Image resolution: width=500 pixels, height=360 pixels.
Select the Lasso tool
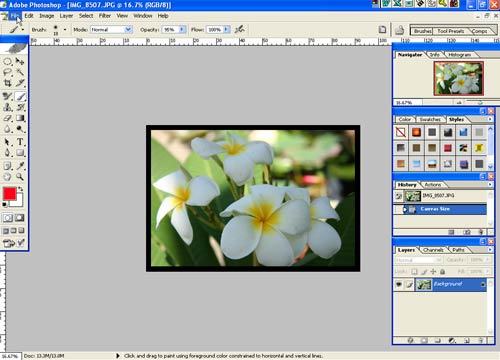click(x=8, y=72)
